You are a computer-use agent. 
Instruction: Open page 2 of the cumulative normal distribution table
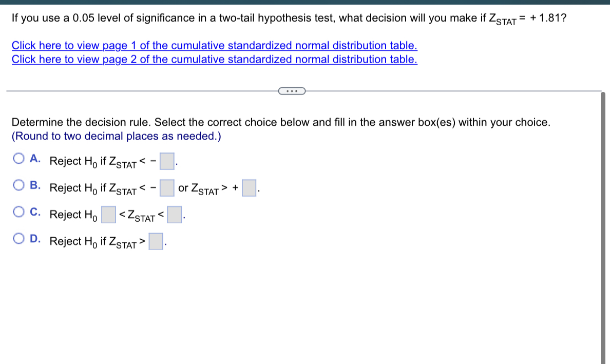pyautogui.click(x=214, y=59)
